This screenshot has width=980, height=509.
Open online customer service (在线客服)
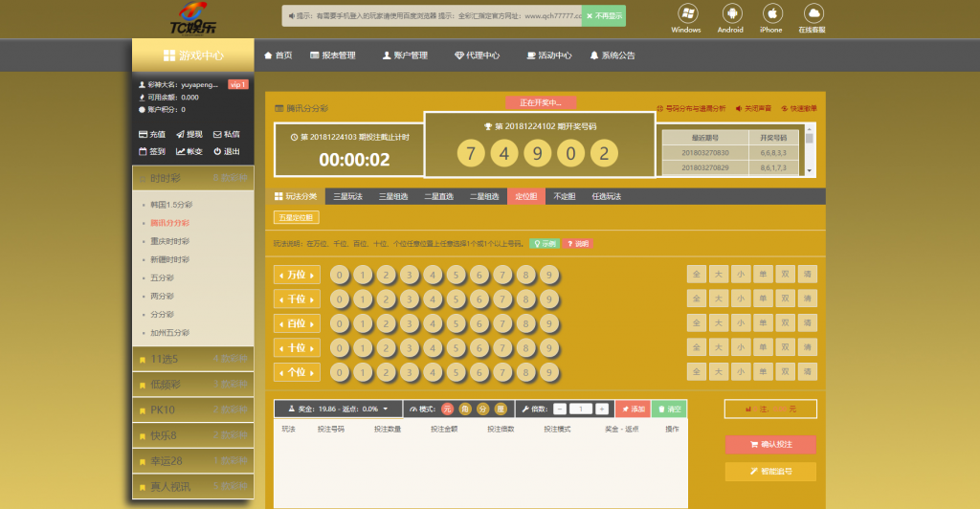813,13
